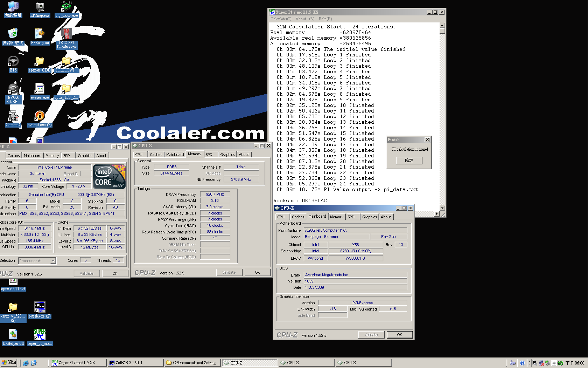
Task: Open DxHelper.dll file icon
Action: [x=13, y=338]
